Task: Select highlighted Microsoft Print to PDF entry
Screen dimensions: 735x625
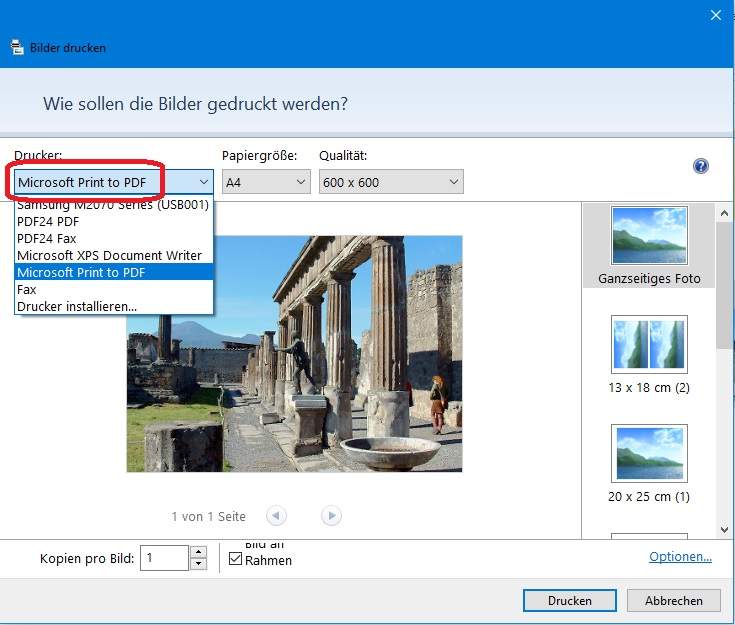Action: tap(114, 272)
